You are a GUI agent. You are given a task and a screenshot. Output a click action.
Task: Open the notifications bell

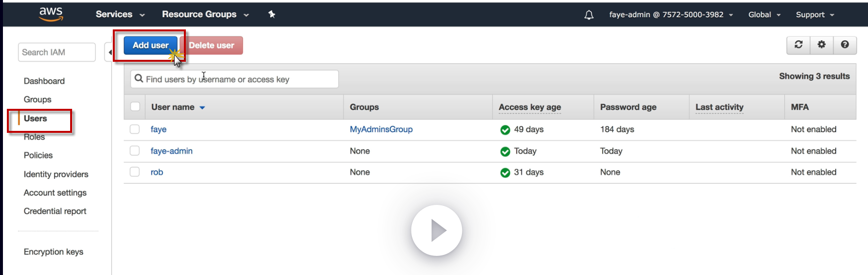(589, 15)
